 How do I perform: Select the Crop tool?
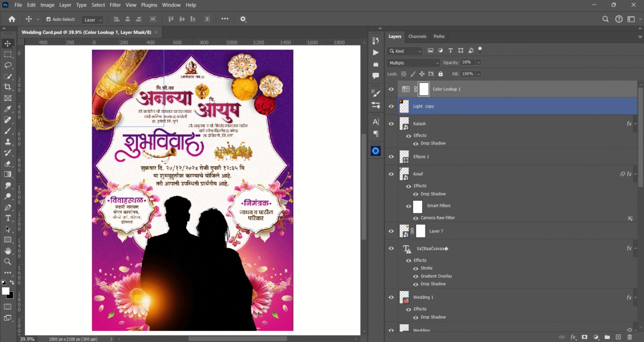8,87
